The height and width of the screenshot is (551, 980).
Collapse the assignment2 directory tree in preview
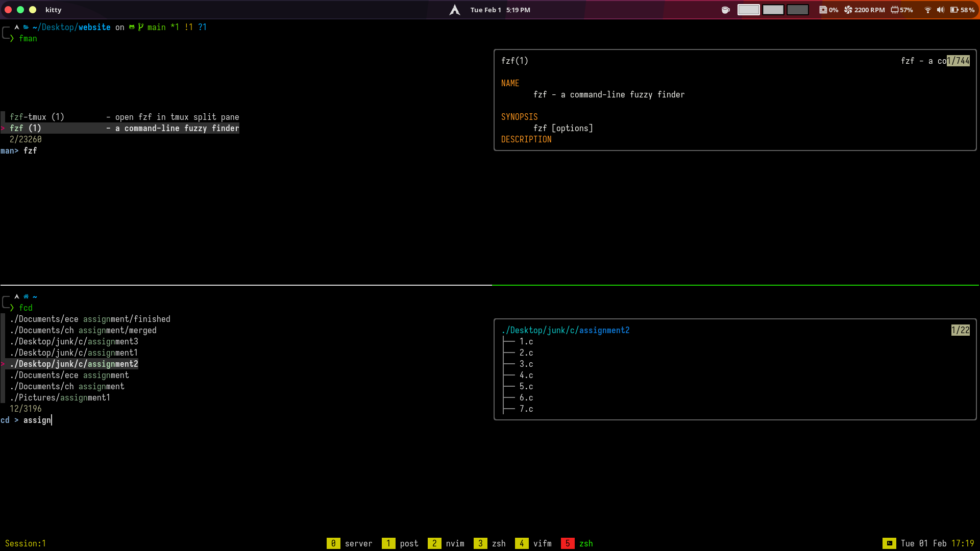[x=566, y=330]
